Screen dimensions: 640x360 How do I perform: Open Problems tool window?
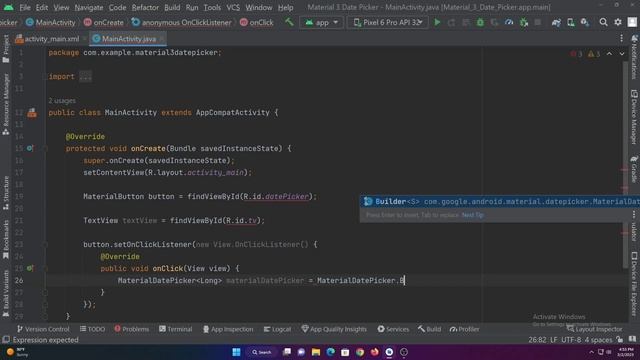[131, 329]
